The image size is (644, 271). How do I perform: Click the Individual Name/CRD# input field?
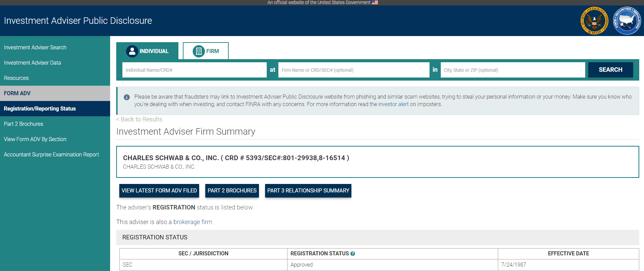(x=194, y=70)
